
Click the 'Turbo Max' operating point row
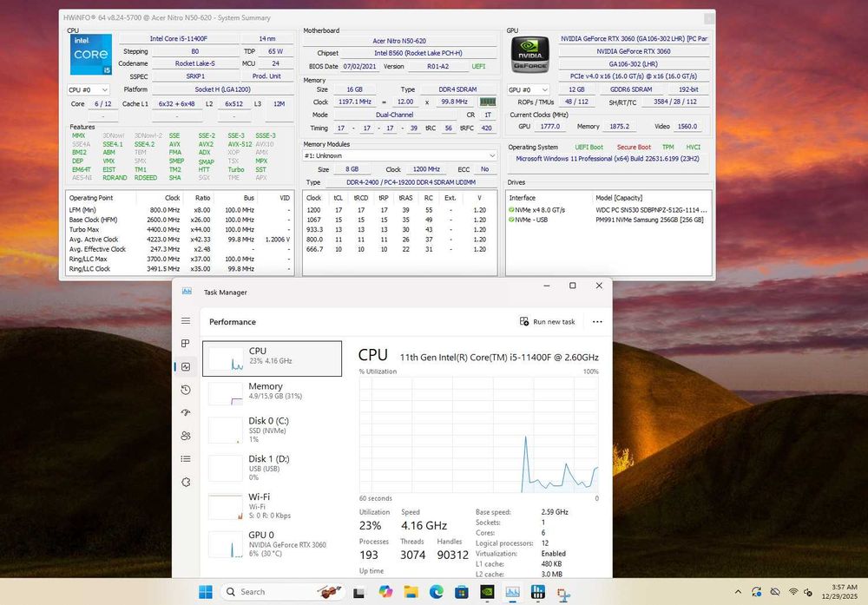pyautogui.click(x=180, y=230)
